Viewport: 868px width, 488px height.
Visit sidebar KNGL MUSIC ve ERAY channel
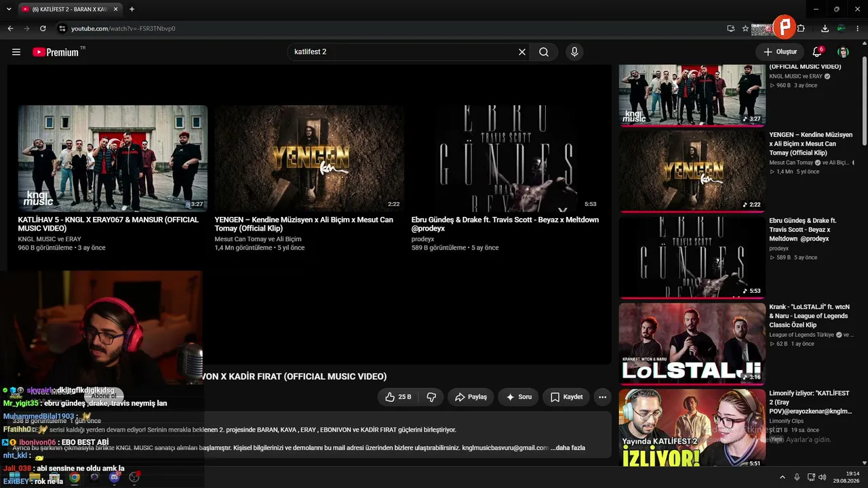795,77
